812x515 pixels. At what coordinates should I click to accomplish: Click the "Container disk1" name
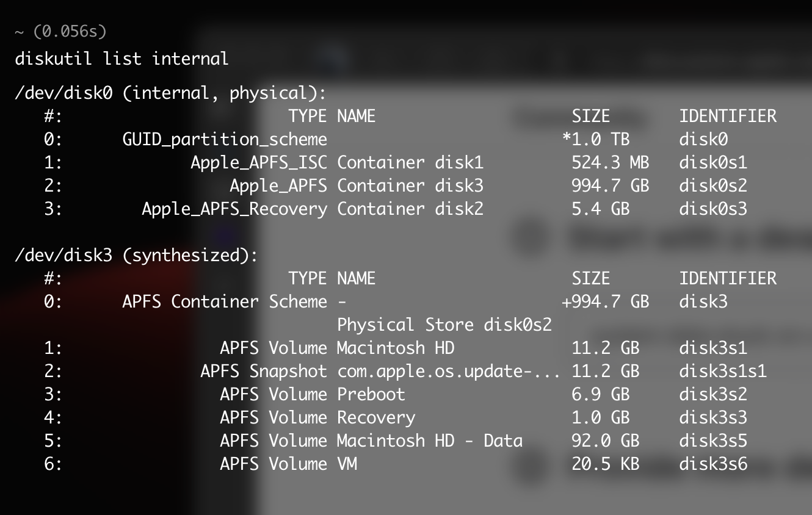(410, 163)
